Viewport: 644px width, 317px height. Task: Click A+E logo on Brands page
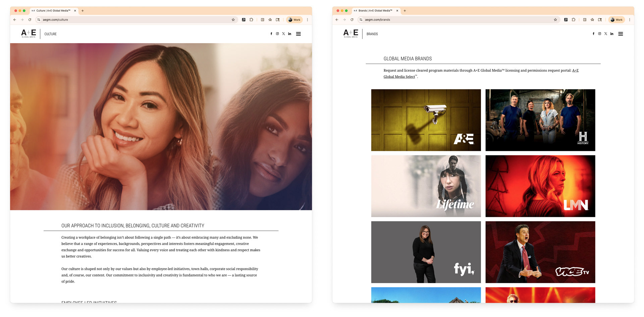coord(351,34)
